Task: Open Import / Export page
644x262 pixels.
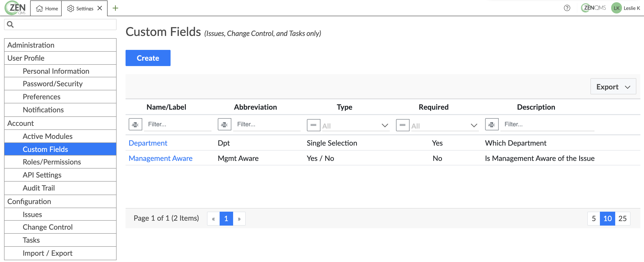Action: click(60, 253)
